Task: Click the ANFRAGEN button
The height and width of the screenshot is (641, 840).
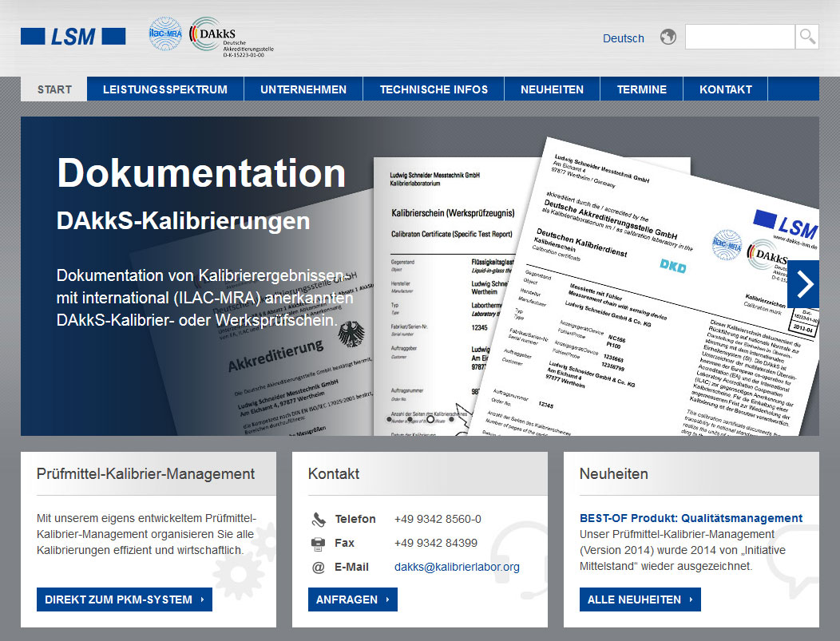Action: point(352,599)
